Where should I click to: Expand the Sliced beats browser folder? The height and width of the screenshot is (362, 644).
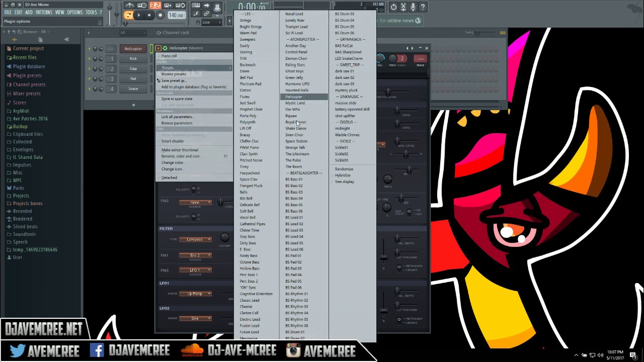[25, 226]
